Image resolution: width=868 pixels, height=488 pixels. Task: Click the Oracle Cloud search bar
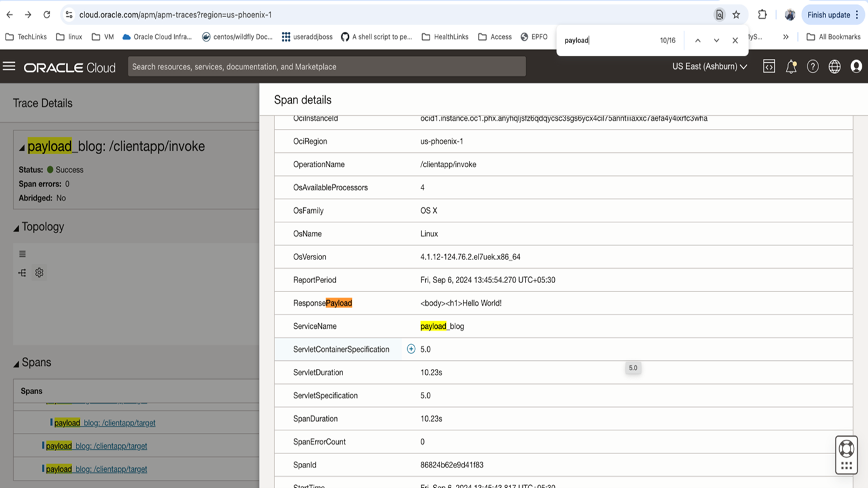point(326,66)
